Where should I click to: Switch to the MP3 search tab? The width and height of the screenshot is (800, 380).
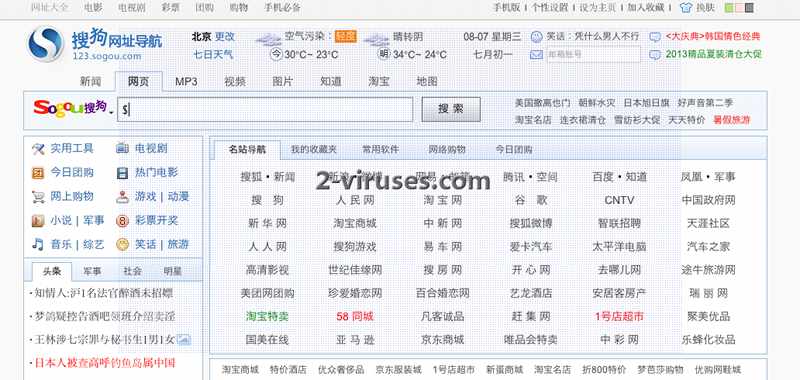(186, 81)
